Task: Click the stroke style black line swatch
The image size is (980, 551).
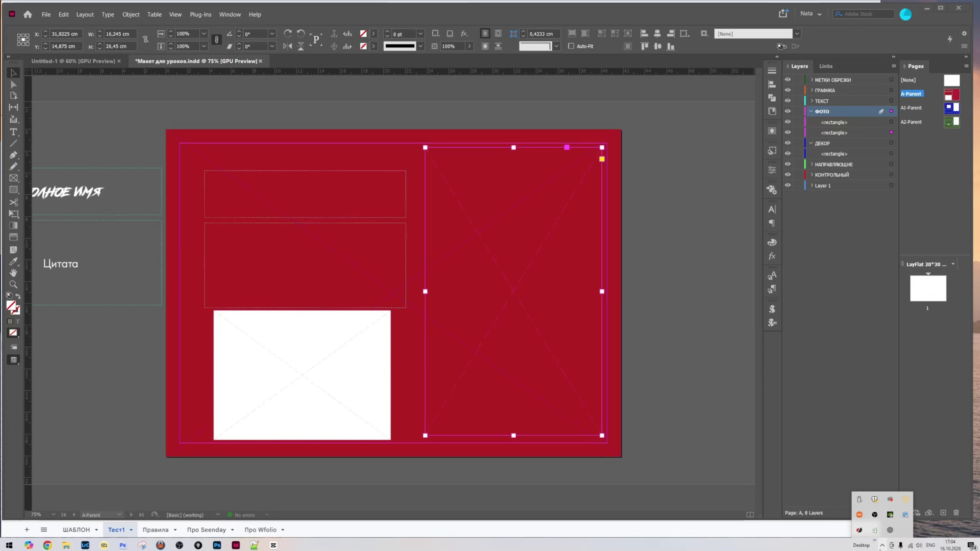Action: [400, 46]
